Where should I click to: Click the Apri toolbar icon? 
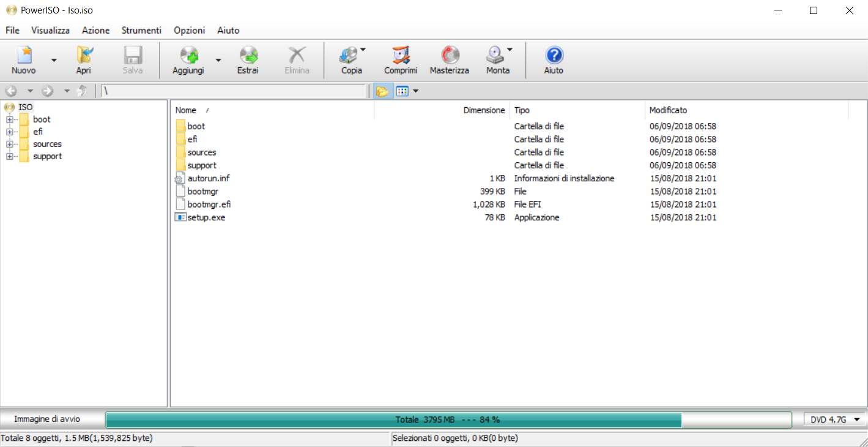coord(84,56)
